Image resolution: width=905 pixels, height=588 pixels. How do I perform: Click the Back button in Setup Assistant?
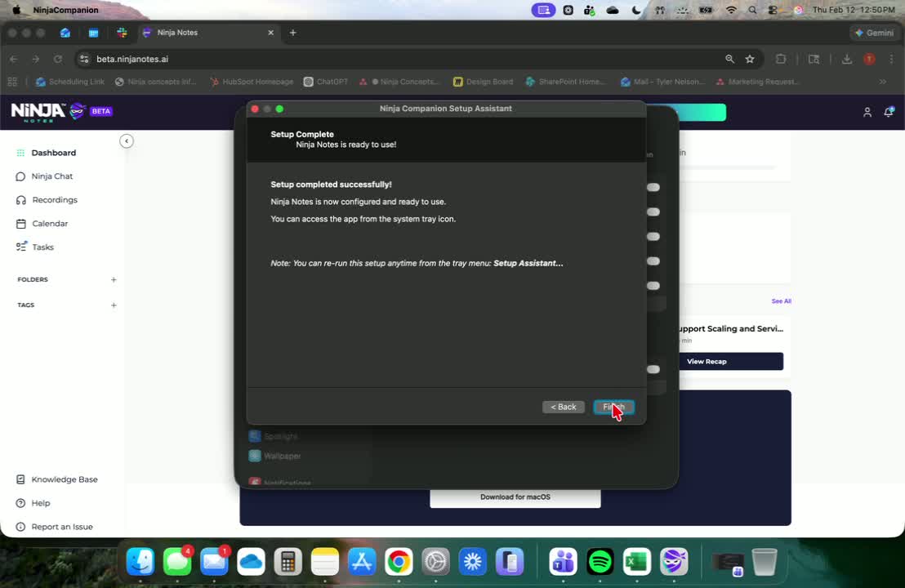pos(564,407)
